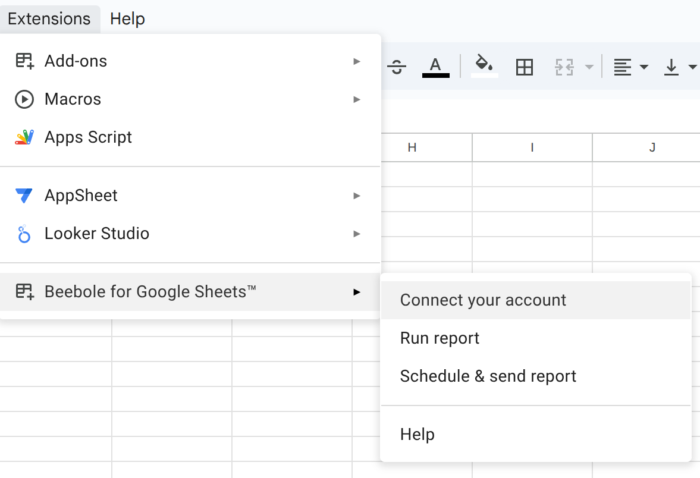Click the horizontal align icon
700x478 pixels.
coord(622,67)
